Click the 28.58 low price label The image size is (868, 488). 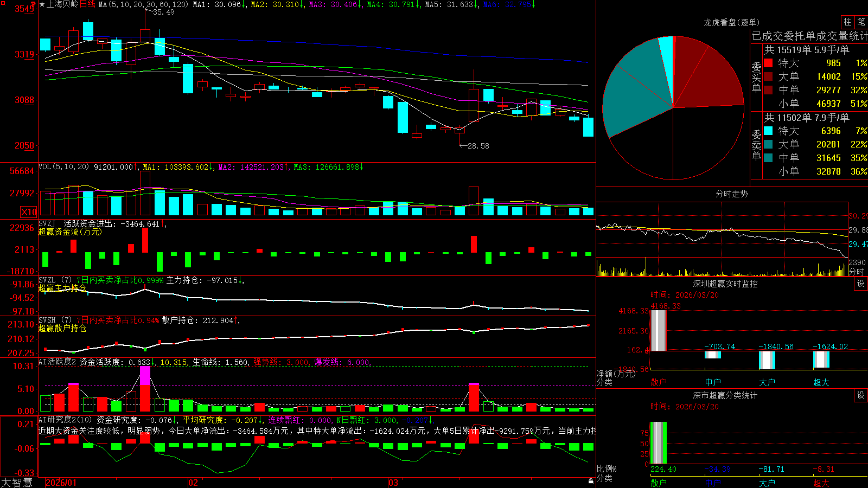[478, 146]
